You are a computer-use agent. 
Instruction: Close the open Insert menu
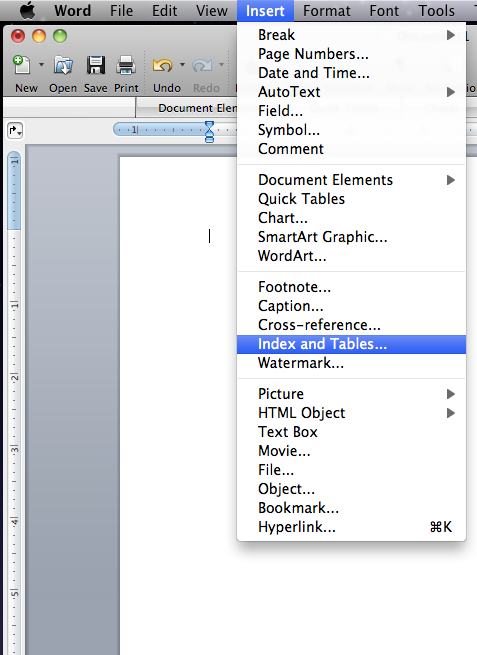coord(265,10)
